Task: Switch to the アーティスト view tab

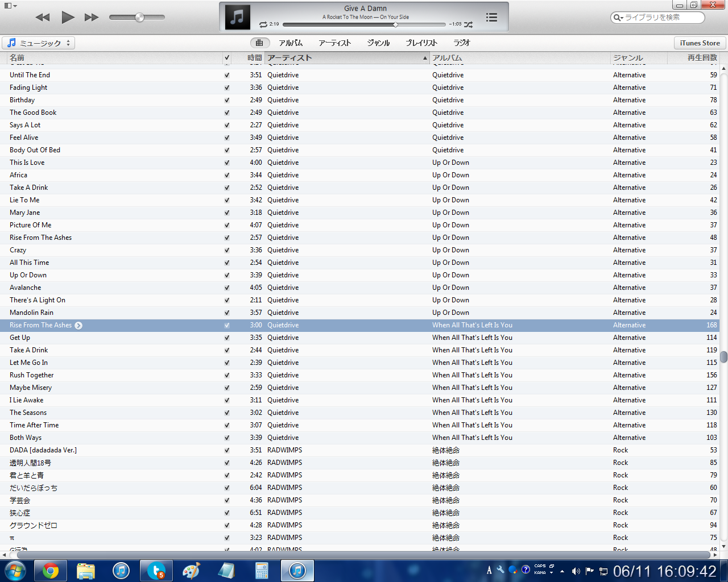Action: point(335,43)
